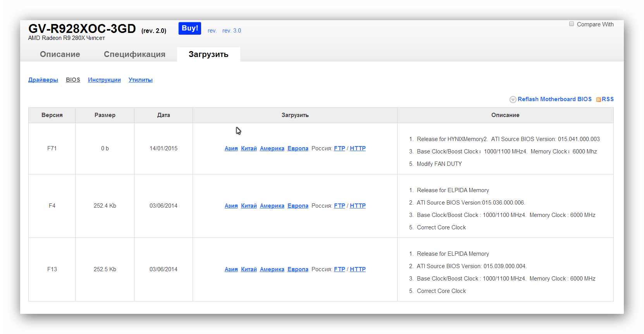Enable the Compare With checkbox
The height and width of the screenshot is (334, 644).
[572, 24]
